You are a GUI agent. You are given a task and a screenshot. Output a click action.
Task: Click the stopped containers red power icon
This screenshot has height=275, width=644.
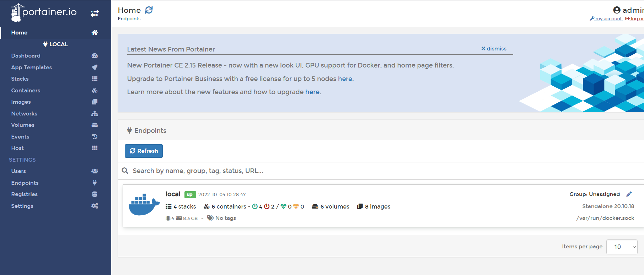click(x=267, y=206)
